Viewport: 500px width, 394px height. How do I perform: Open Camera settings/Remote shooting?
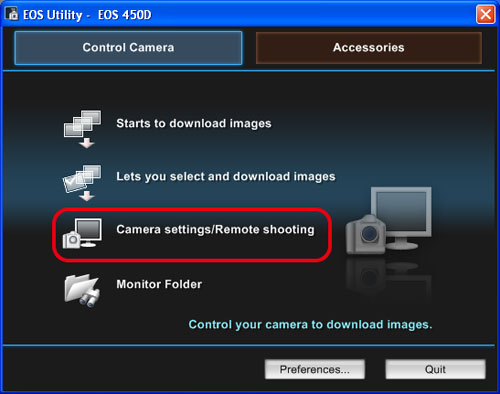pyautogui.click(x=215, y=230)
